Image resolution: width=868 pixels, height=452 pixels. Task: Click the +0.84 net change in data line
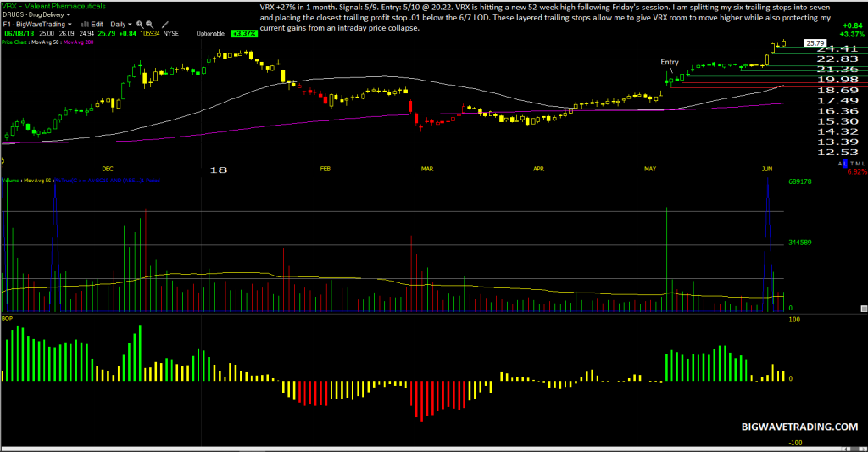(128, 34)
